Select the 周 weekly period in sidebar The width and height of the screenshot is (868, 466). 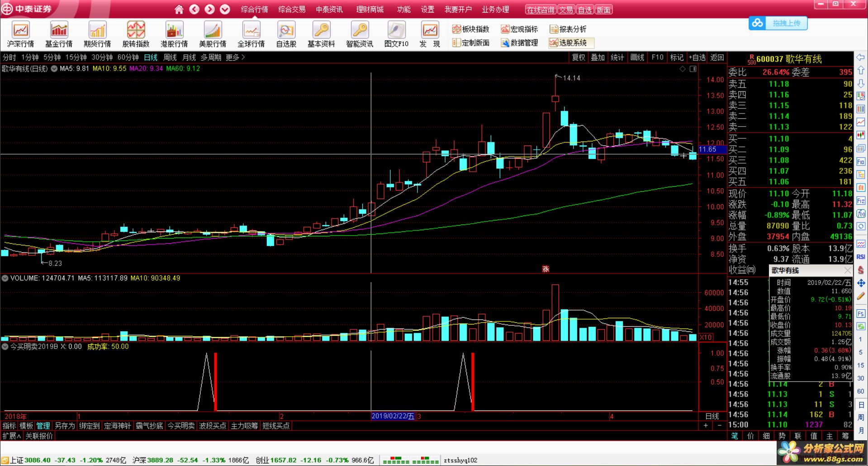tap(861, 417)
